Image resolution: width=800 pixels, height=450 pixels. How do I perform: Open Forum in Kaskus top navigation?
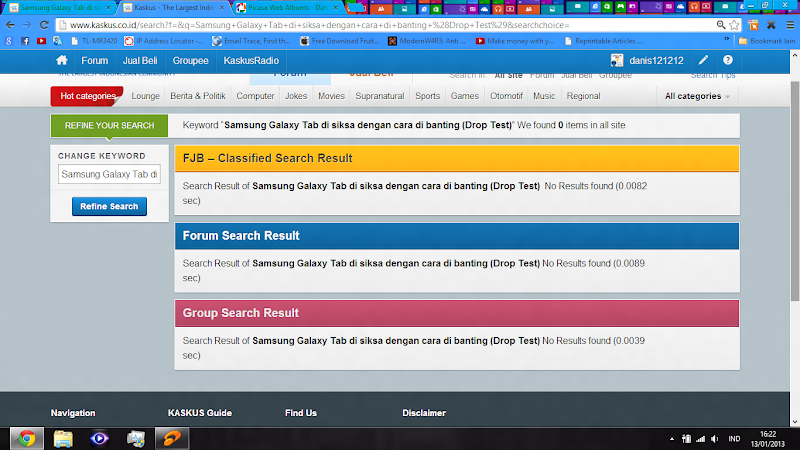click(x=94, y=60)
